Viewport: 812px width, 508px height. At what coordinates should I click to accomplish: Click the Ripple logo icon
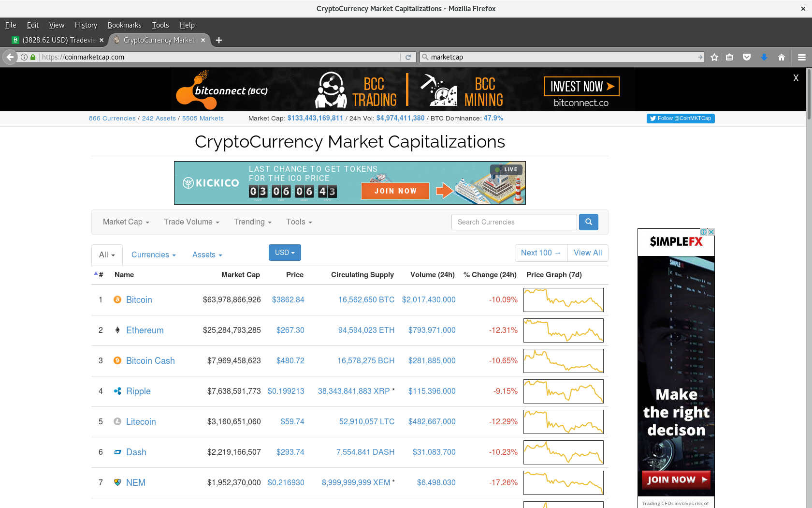coord(117,391)
